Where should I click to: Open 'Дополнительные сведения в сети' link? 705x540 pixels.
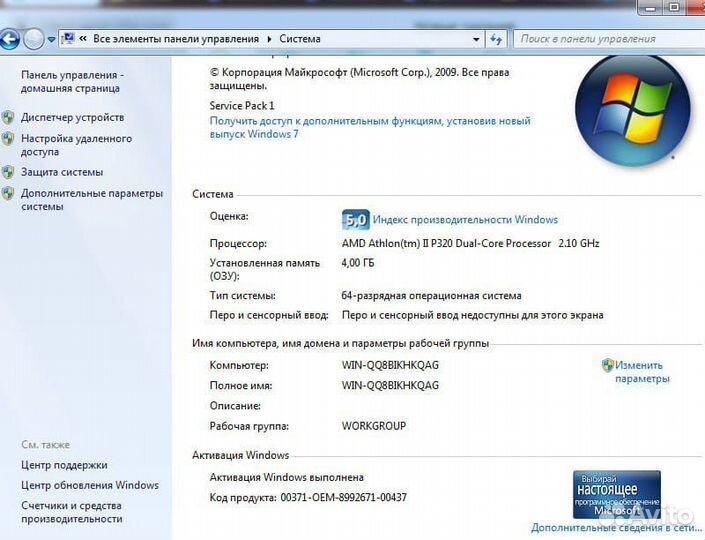coord(618,527)
